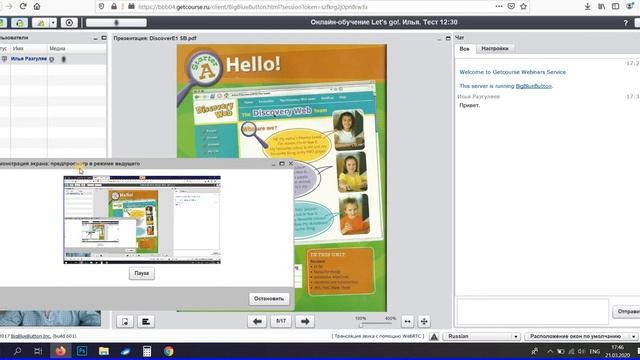Open the Firefox downloads icon

(x=588, y=7)
